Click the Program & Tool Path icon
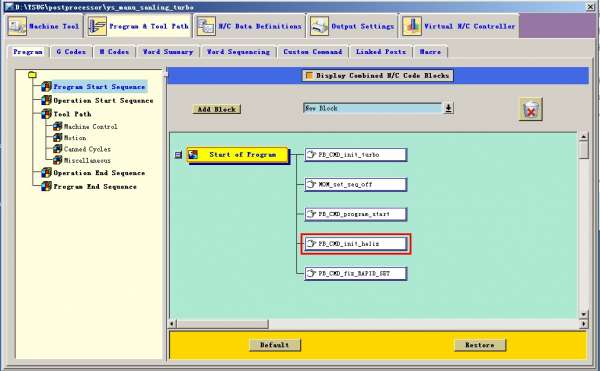This screenshot has height=371, width=600. coord(97,26)
